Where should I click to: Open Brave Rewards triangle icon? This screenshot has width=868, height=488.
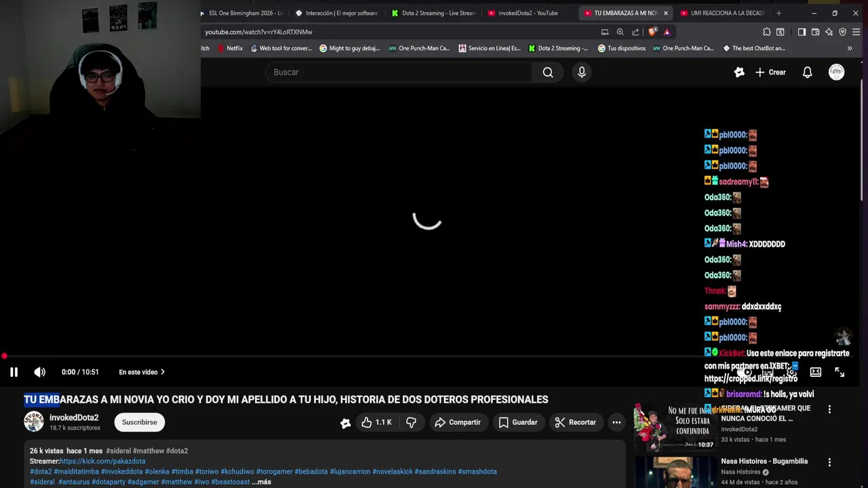coord(667,32)
